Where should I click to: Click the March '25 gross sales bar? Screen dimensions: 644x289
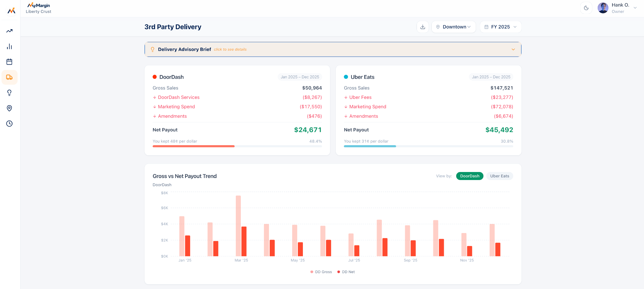238,226
